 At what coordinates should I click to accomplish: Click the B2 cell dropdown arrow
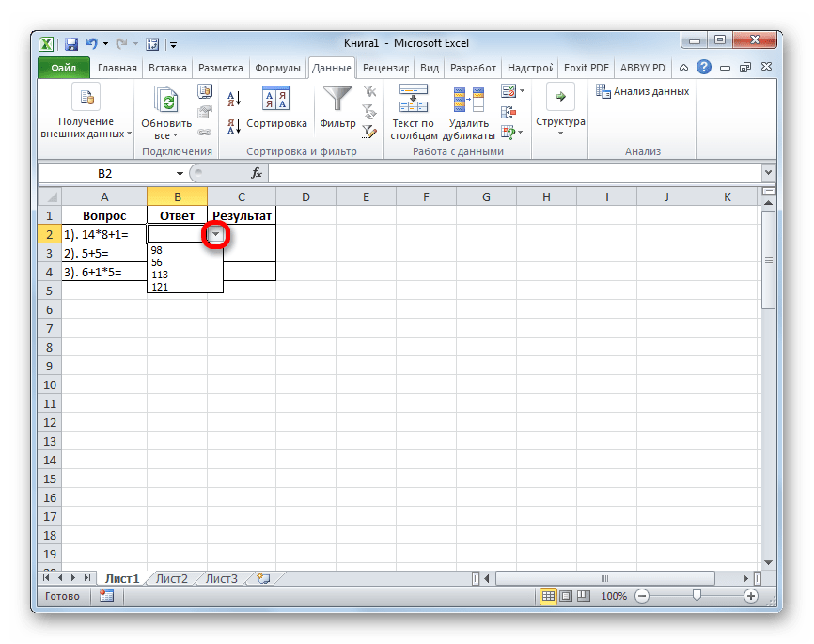pos(215,235)
